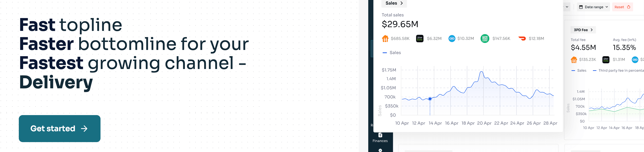Toggle the Third party fee legend series

617,71
